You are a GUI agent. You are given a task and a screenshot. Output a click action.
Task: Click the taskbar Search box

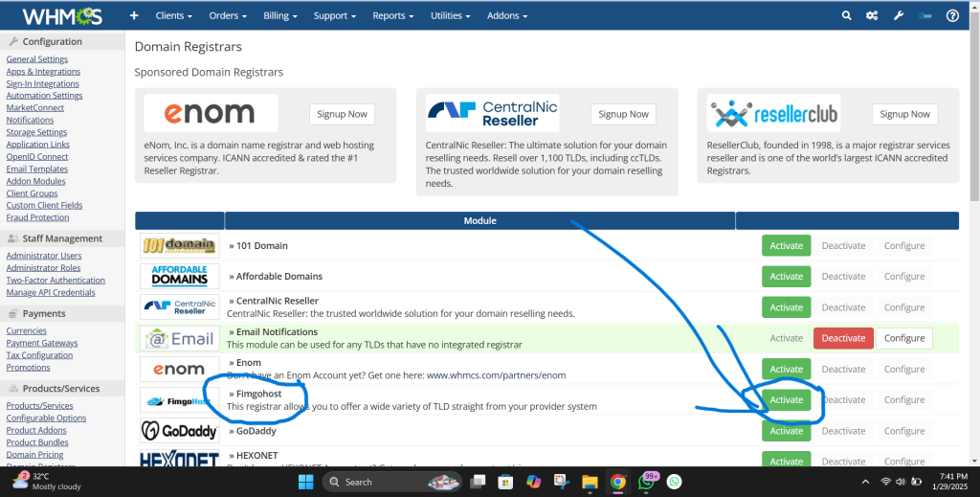tap(391, 482)
